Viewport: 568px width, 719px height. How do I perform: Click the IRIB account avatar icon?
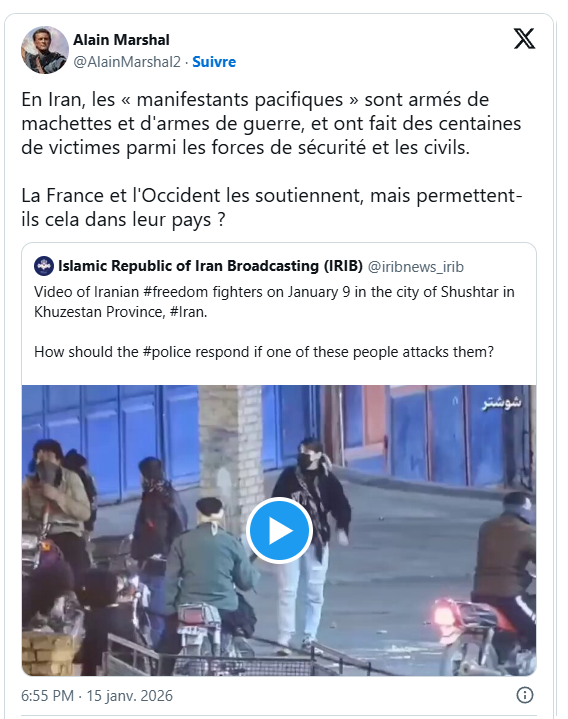[44, 266]
